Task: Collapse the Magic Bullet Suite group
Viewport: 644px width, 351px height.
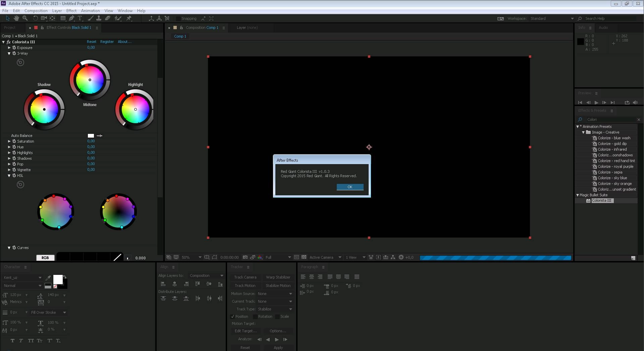Action: tap(578, 195)
